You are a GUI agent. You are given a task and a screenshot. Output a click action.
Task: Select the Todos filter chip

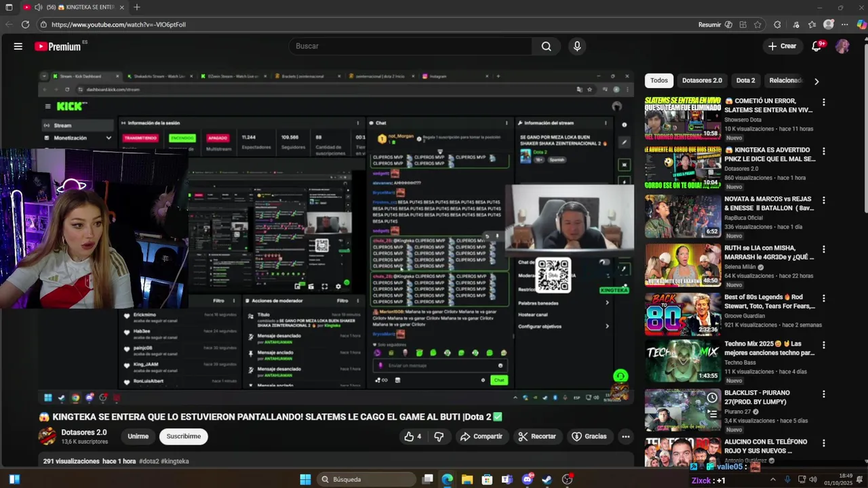pyautogui.click(x=658, y=80)
